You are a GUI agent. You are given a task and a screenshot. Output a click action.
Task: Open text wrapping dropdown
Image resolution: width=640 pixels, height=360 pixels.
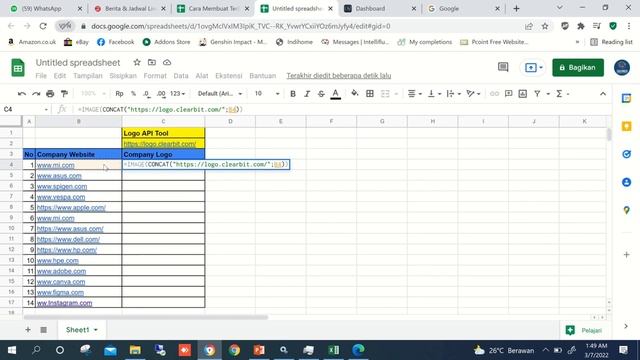[453, 94]
